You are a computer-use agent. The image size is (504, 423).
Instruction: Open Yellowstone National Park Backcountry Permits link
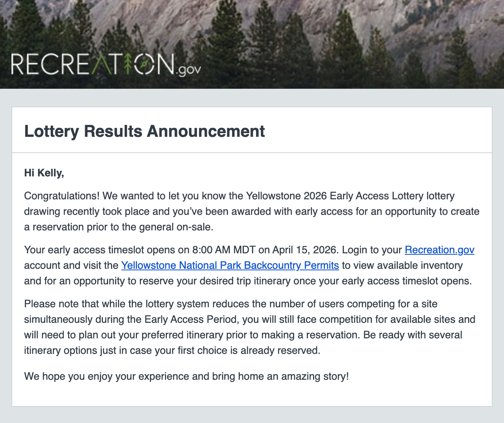tap(230, 265)
